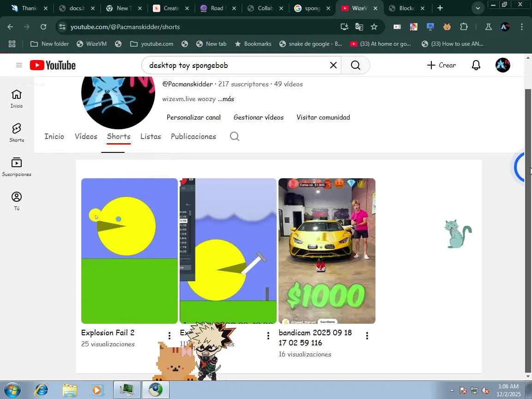Click the install app icon in address bar
This screenshot has width=532, height=399.
click(x=345, y=27)
